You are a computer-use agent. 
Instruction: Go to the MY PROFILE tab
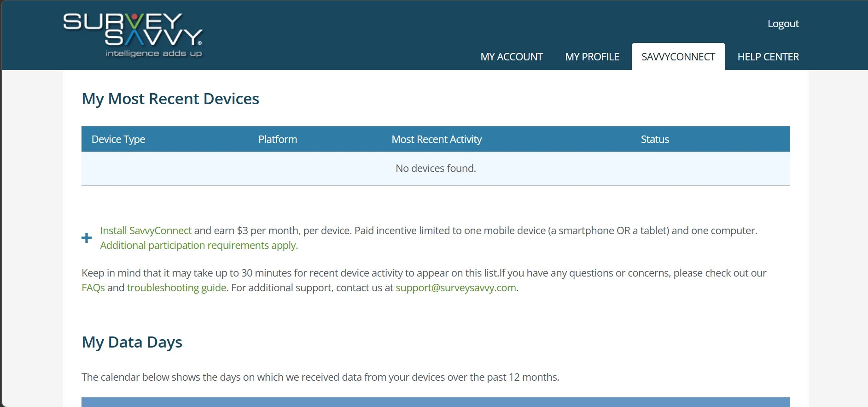click(x=592, y=57)
